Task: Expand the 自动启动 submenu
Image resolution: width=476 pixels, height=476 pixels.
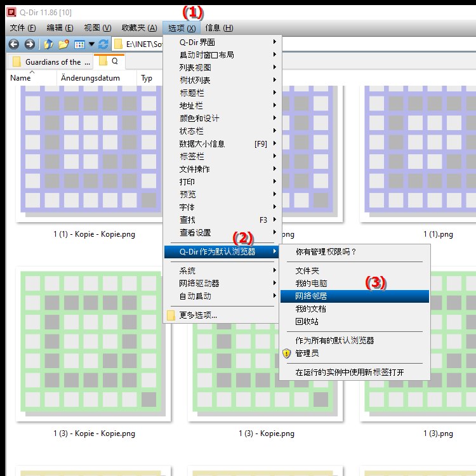Action: coord(220,296)
